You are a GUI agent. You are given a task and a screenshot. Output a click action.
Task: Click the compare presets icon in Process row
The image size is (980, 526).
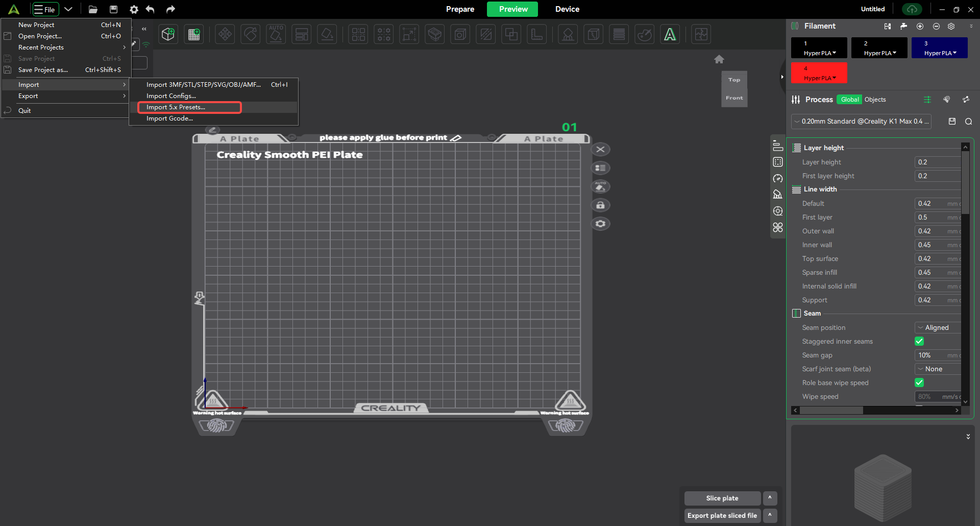[966, 100]
